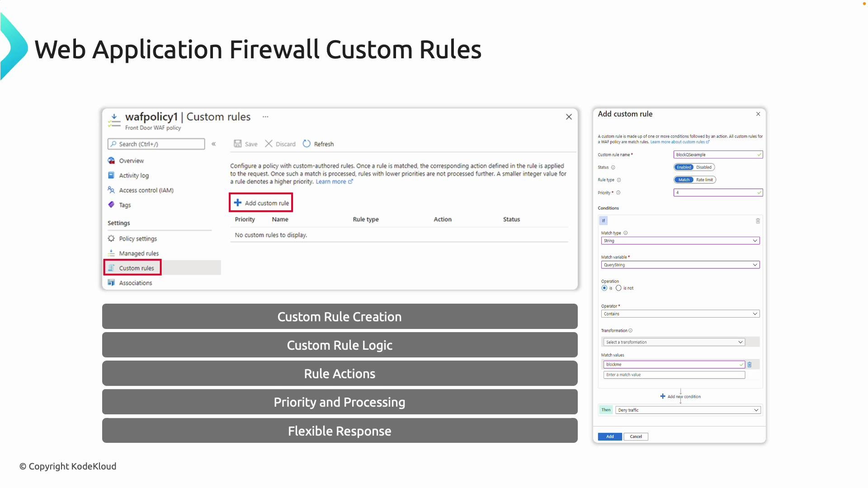Open the ellipsis menu beside Custom rules
This screenshot has height=488, width=868.
(265, 117)
